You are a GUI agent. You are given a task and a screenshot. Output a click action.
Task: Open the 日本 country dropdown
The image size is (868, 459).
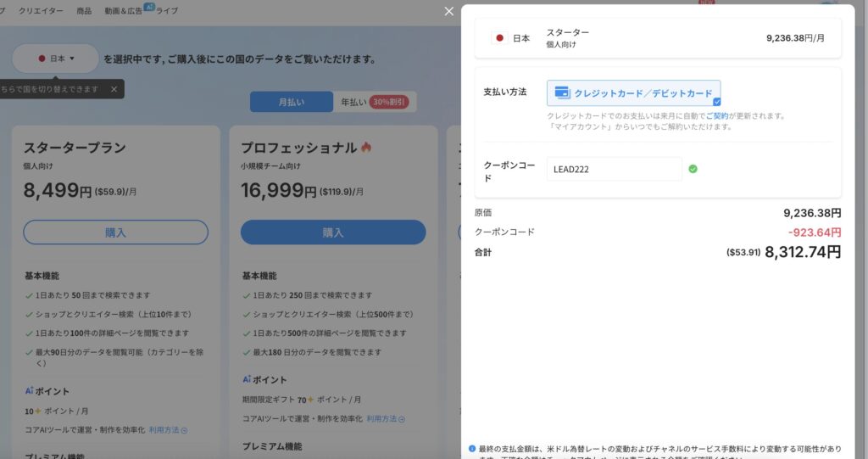[x=56, y=59]
